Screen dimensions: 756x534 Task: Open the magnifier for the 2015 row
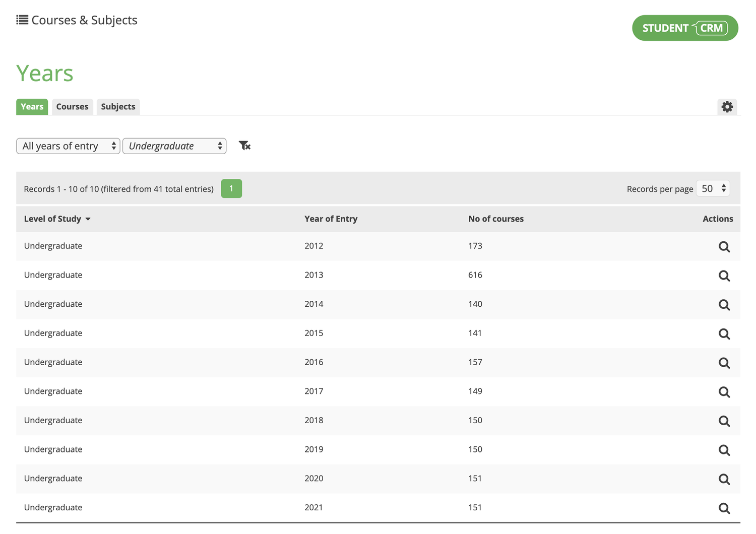(724, 333)
